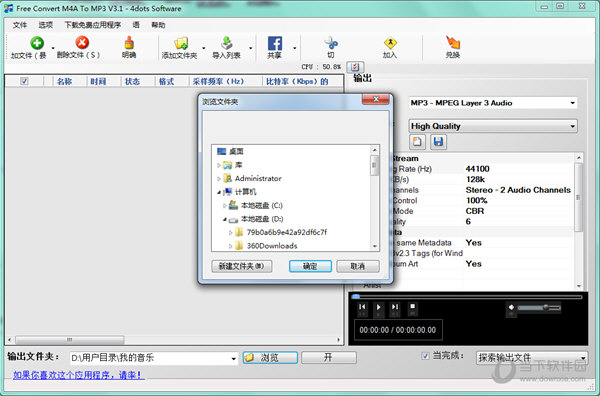Toggle the 当完成 checkbox

pos(425,356)
